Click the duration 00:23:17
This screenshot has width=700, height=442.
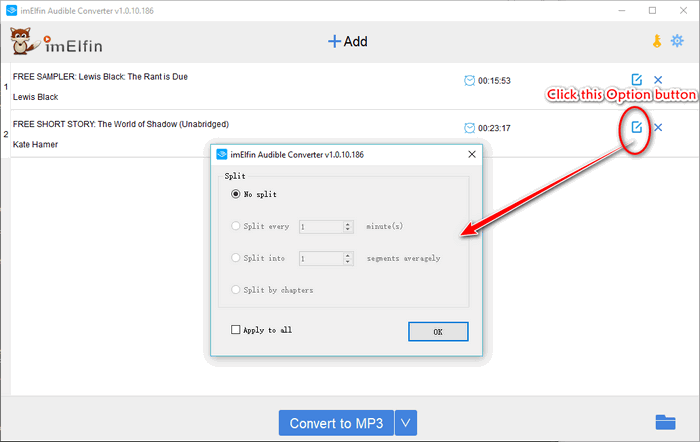point(494,128)
